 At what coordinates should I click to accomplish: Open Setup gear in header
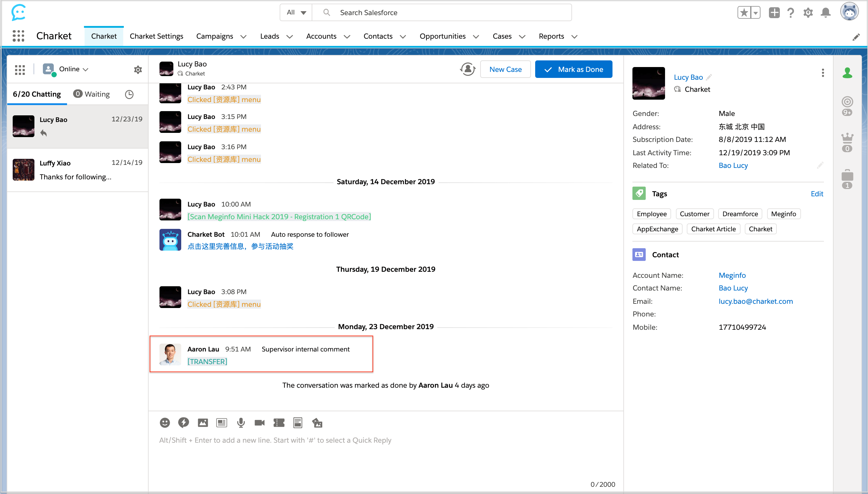point(808,13)
